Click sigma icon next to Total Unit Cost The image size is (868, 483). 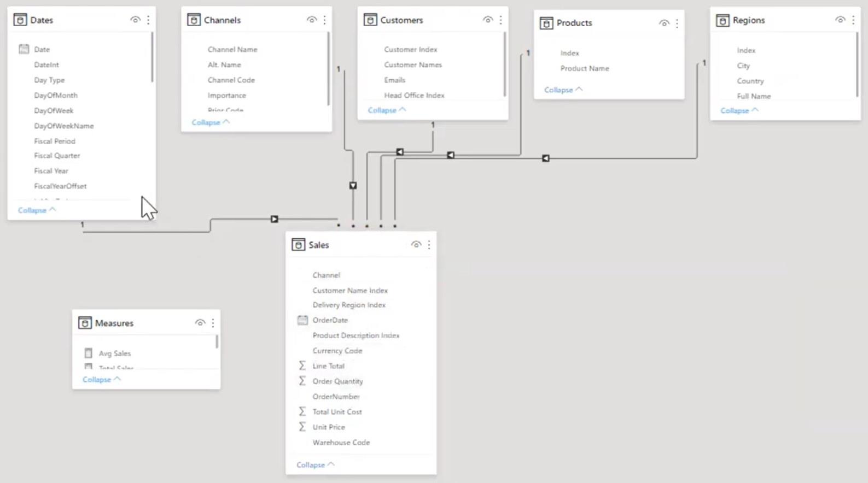[x=302, y=411]
